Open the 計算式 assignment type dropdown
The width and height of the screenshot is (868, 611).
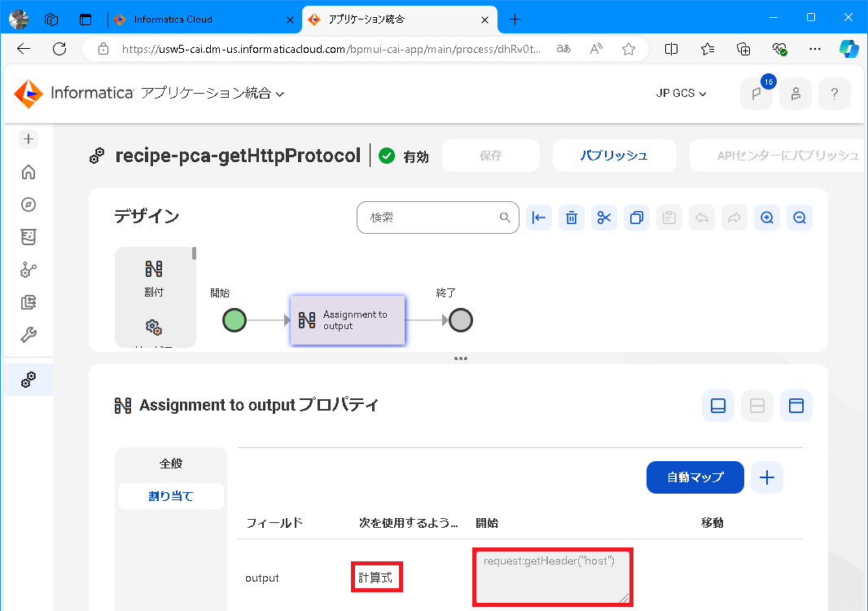point(376,578)
